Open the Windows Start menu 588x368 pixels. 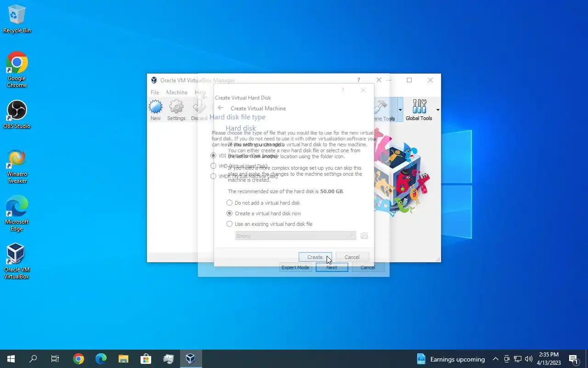pos(11,359)
